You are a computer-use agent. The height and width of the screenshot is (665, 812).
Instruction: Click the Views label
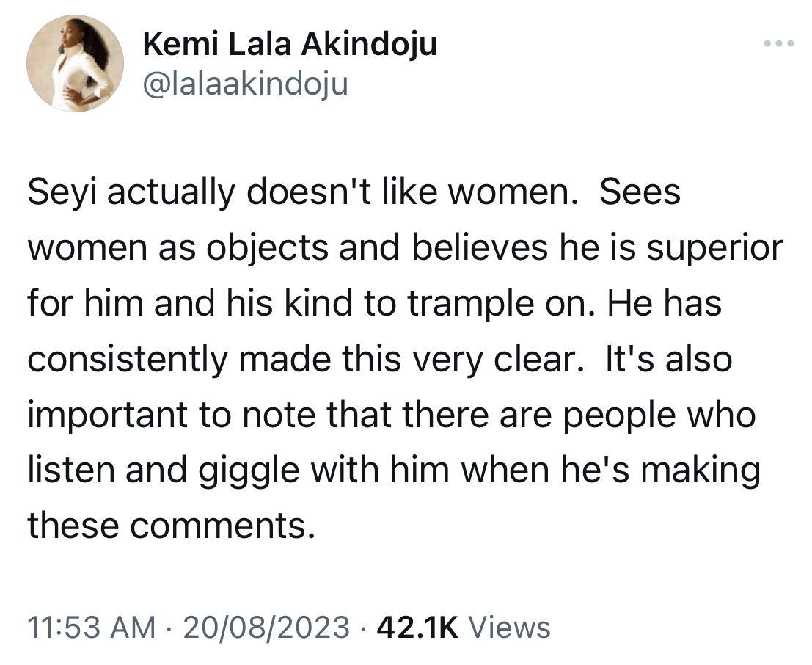point(509,627)
